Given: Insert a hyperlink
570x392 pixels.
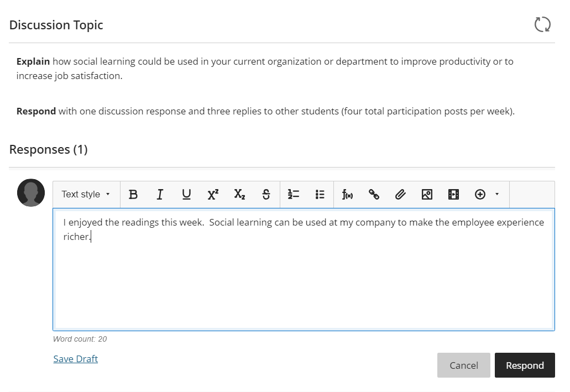Looking at the screenshot, I should click(x=374, y=195).
